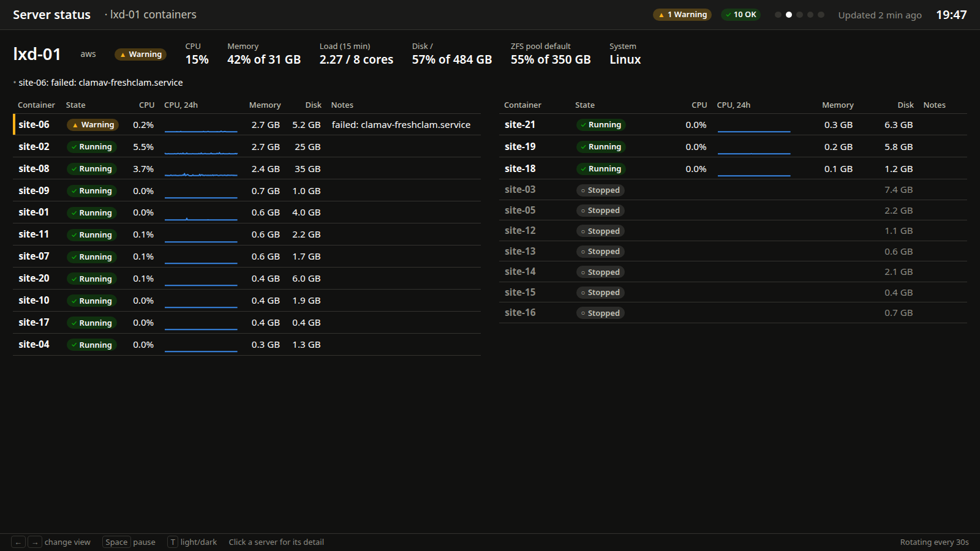
Task: Click the right table Disk column header
Action: pyautogui.click(x=905, y=105)
